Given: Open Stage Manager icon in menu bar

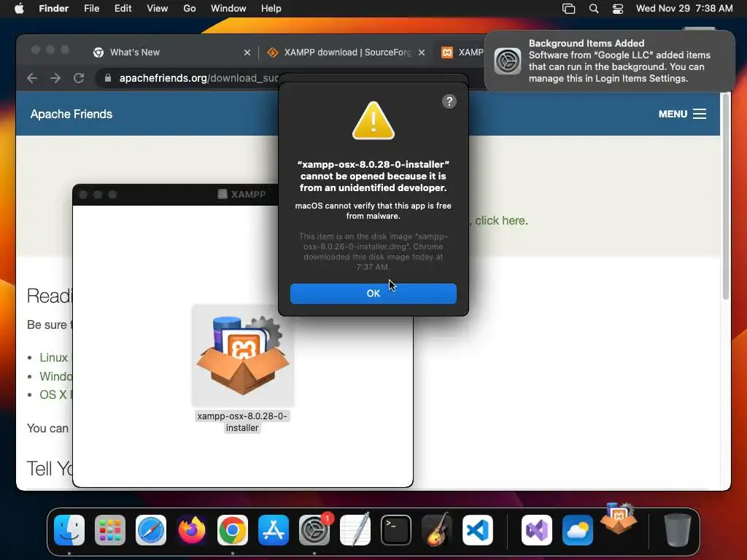Looking at the screenshot, I should click(568, 8).
